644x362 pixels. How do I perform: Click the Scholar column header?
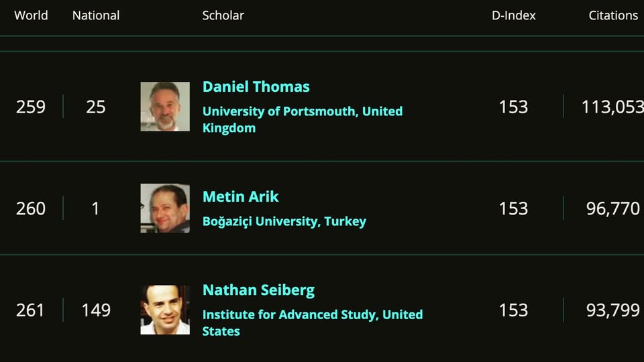(223, 15)
